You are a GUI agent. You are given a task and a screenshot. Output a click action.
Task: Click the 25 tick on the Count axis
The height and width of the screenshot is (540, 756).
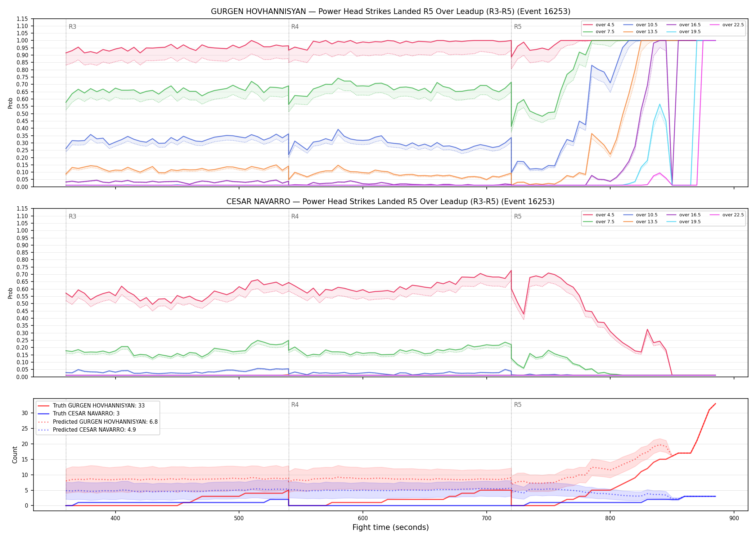click(24, 428)
